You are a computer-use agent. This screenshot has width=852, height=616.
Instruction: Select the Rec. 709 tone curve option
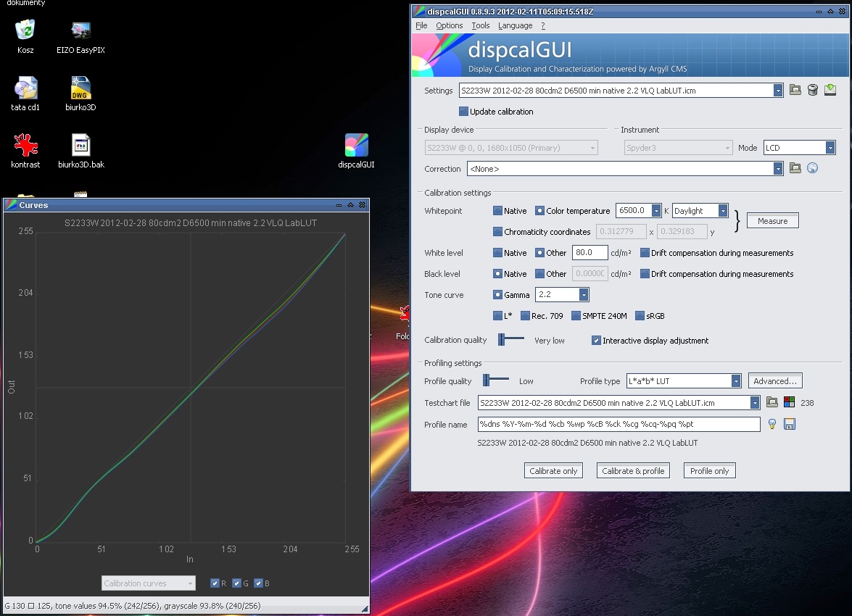point(526,315)
